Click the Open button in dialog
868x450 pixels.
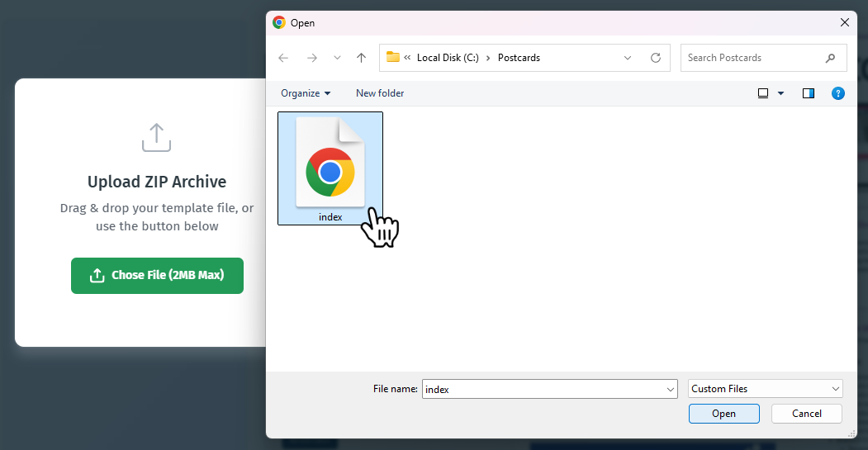point(723,414)
